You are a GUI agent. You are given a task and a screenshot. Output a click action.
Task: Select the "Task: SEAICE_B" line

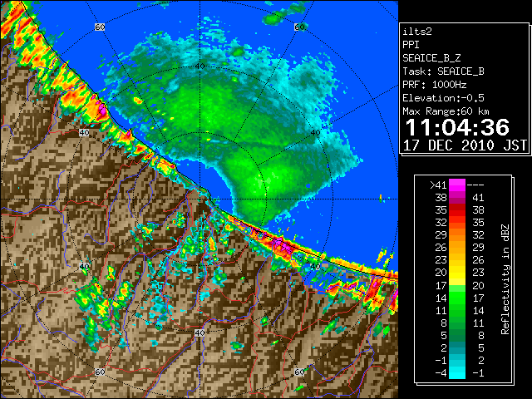tap(443, 71)
